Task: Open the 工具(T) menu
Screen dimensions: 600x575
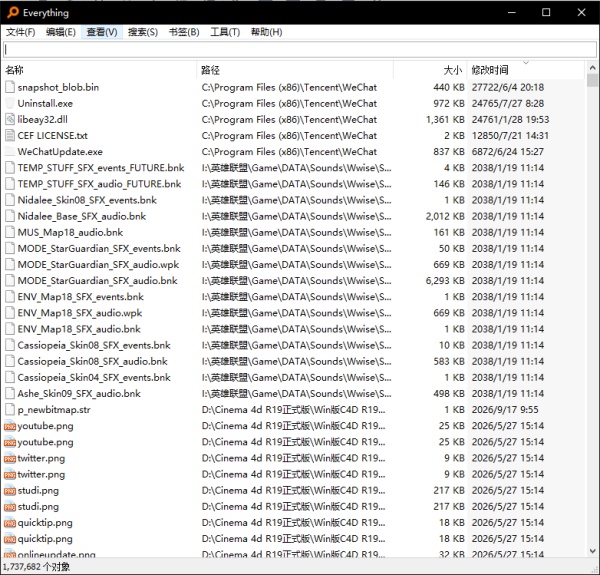Action: [x=225, y=32]
